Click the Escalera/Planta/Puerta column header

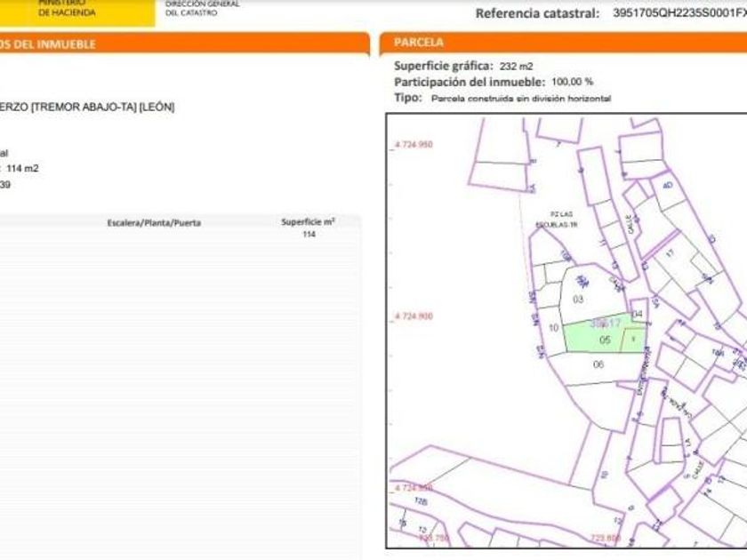[x=154, y=222]
